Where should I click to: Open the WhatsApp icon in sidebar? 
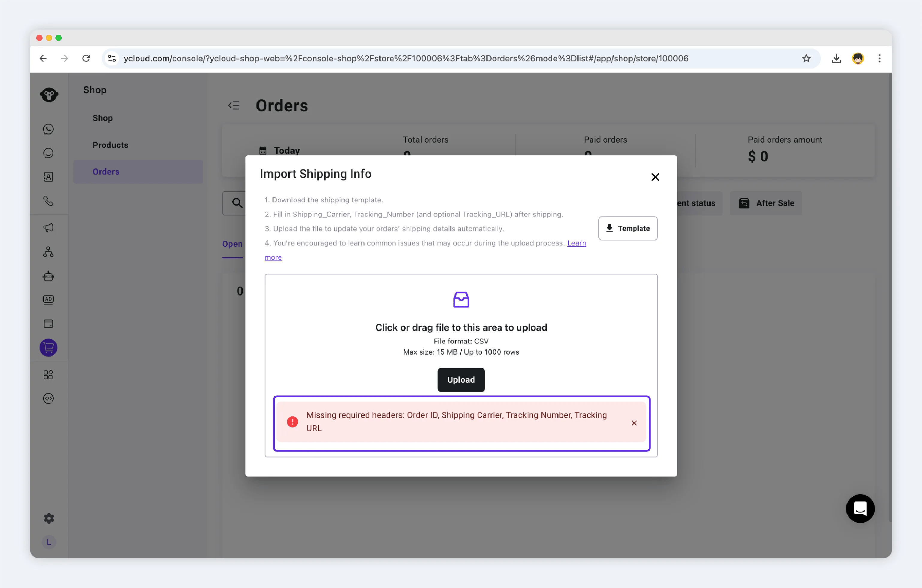pyautogui.click(x=49, y=129)
